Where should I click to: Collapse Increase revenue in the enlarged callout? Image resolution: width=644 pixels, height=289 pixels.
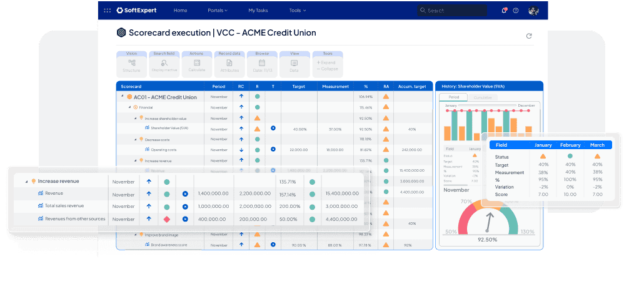(x=27, y=181)
